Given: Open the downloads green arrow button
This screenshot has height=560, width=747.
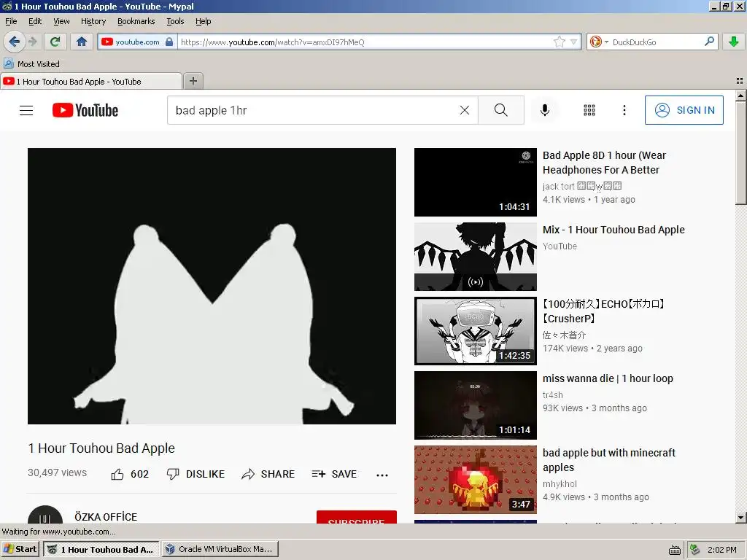Looking at the screenshot, I should coord(734,42).
